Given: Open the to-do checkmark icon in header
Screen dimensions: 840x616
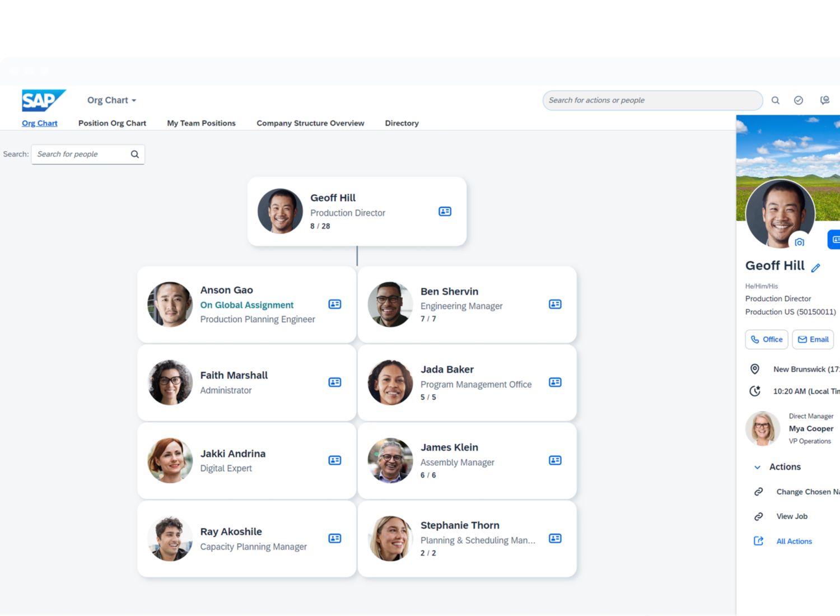Looking at the screenshot, I should pyautogui.click(x=799, y=100).
